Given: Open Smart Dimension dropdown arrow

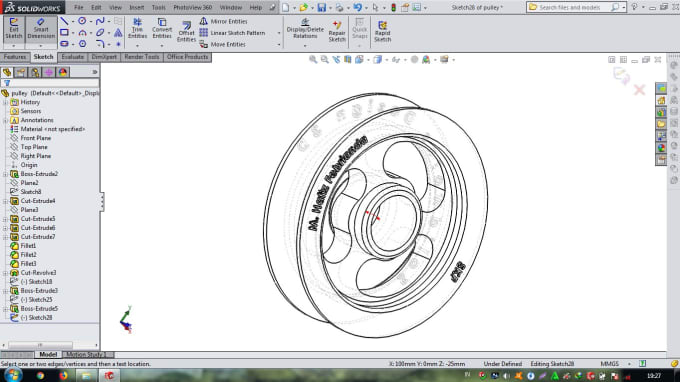Looking at the screenshot, I should pyautogui.click(x=41, y=46).
